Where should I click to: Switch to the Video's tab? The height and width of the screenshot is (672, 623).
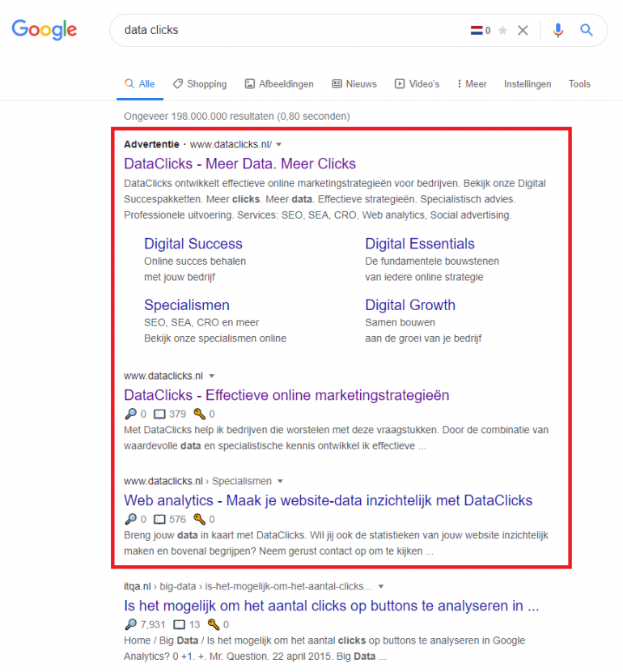417,84
